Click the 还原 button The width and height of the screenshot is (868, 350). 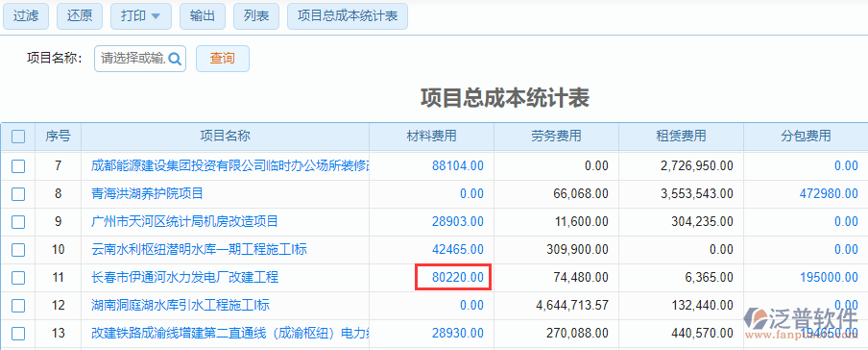[80, 16]
